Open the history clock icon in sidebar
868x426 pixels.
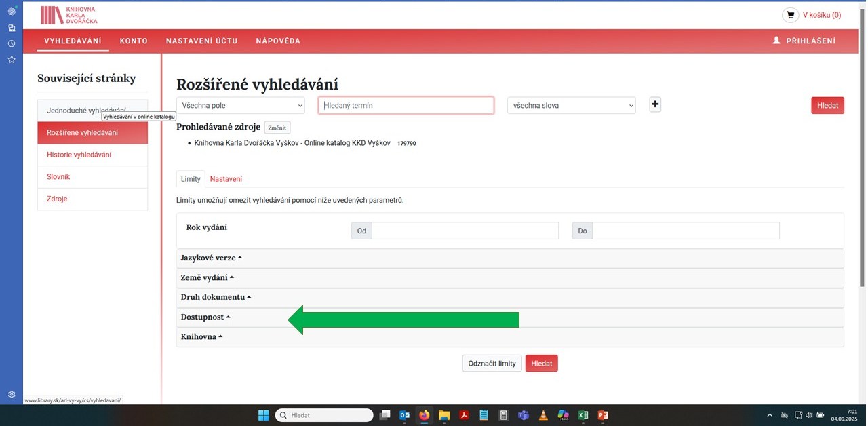tap(12, 43)
